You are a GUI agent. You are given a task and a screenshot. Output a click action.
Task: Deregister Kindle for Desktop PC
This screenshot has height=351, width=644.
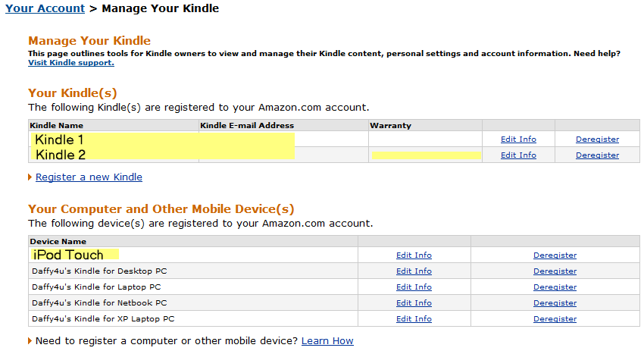click(555, 271)
